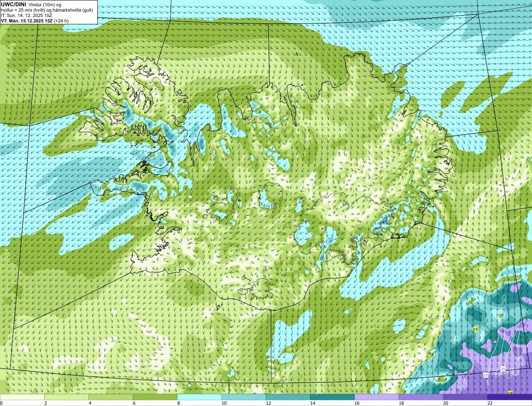Viewport: 532px width, 406px height.
Task: Click the legend tick label "4"
Action: (x=89, y=403)
